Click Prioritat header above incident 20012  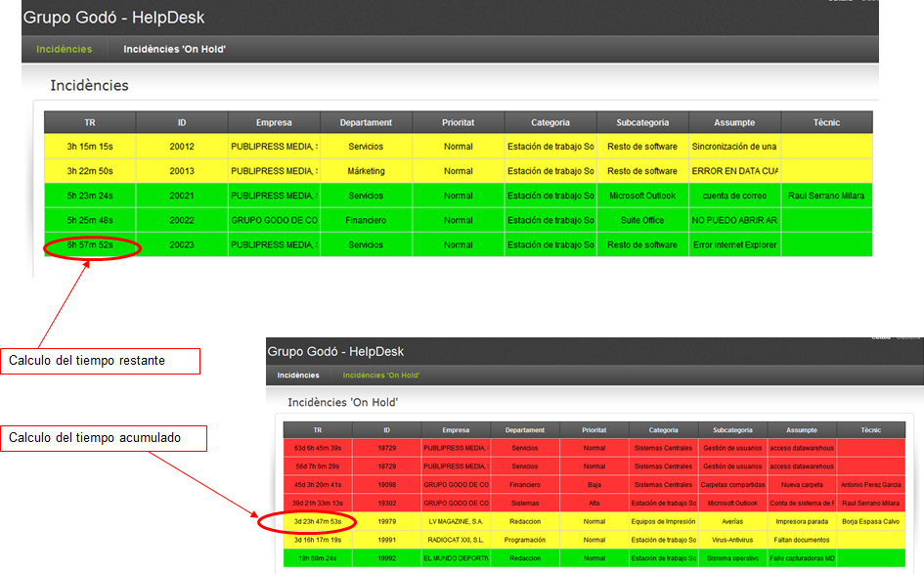(x=458, y=122)
